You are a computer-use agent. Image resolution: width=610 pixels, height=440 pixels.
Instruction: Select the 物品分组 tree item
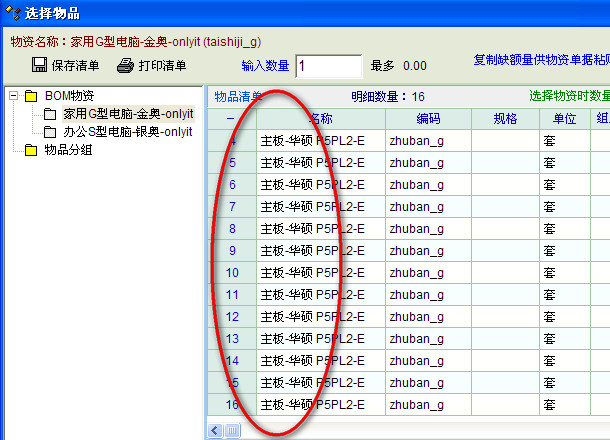point(70,150)
